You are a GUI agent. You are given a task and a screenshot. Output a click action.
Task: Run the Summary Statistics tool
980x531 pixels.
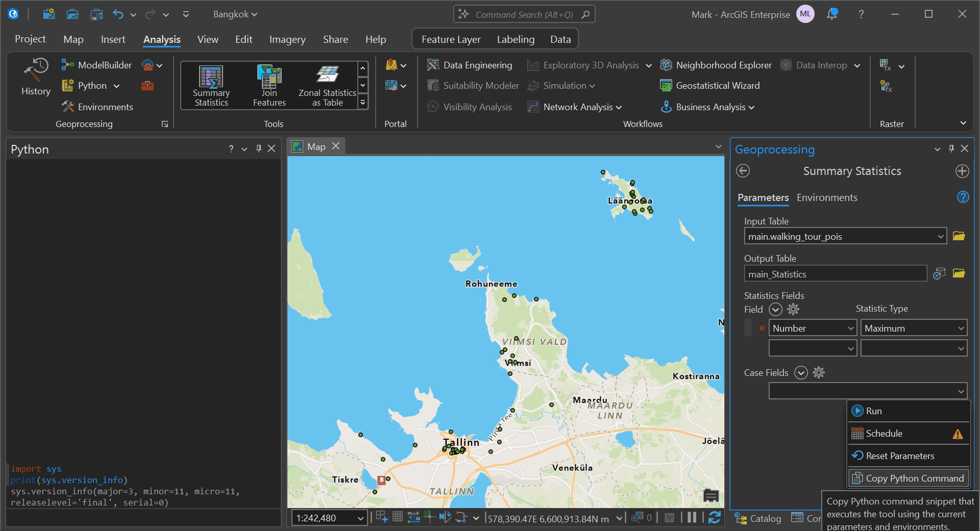click(909, 411)
